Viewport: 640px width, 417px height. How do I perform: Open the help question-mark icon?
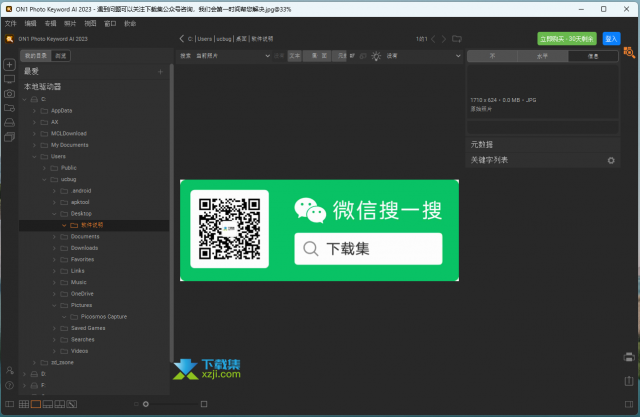coord(9,385)
